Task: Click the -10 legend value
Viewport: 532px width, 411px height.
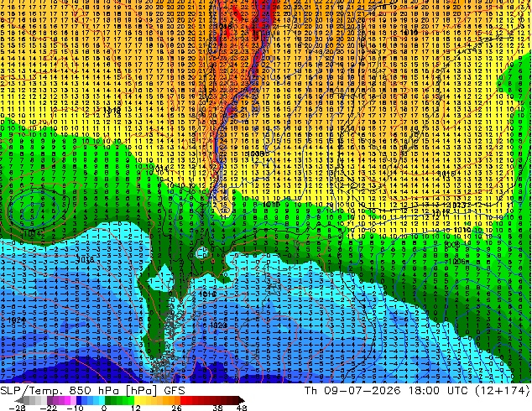Action: 75,408
